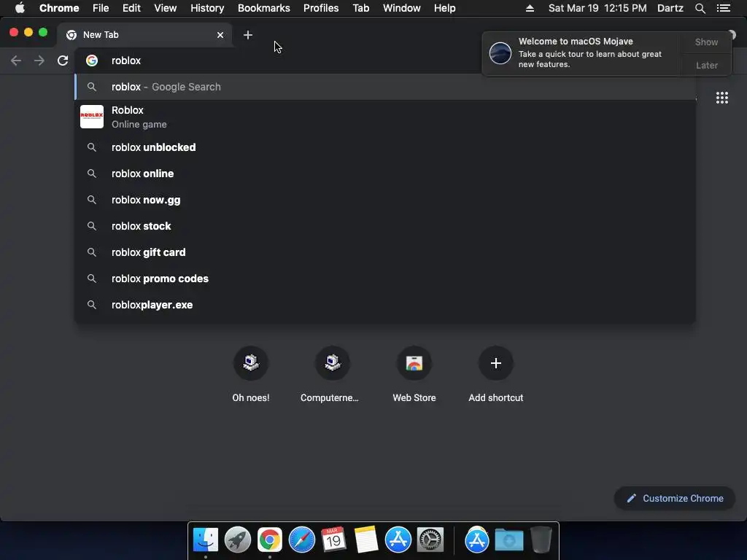Open Calendar from the dock

tap(333, 540)
